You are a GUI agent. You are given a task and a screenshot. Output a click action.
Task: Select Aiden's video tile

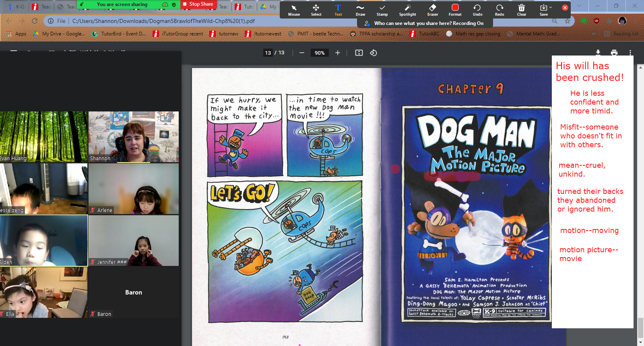pos(43,241)
